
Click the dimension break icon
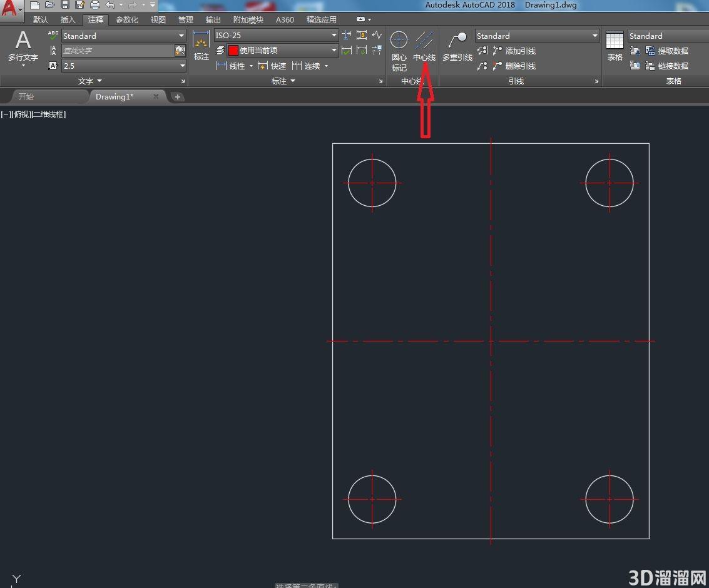tap(347, 35)
